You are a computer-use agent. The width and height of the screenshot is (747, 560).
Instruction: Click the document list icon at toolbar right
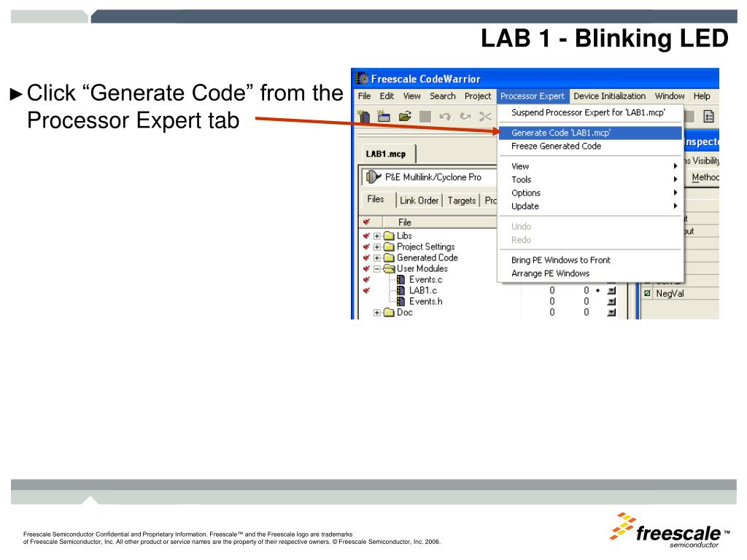[x=709, y=117]
